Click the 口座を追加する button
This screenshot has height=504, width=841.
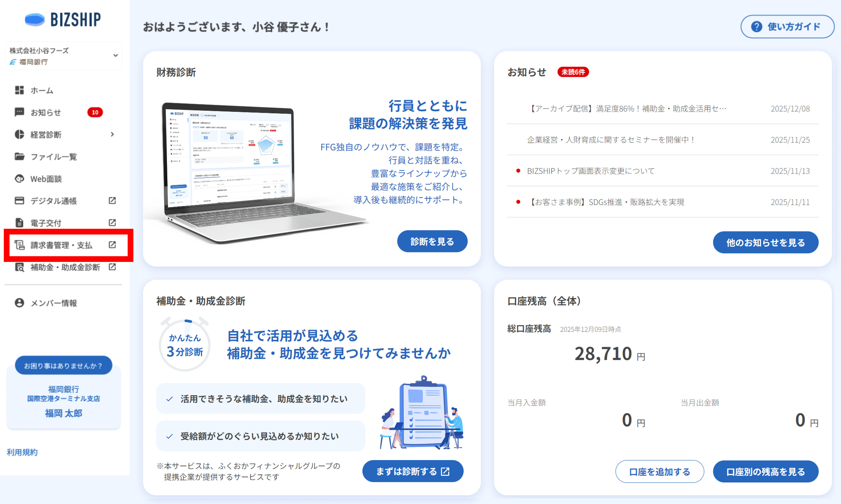click(660, 471)
